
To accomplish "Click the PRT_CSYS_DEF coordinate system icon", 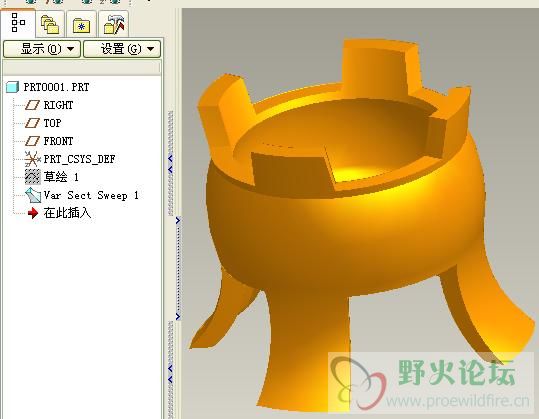I will coord(33,159).
